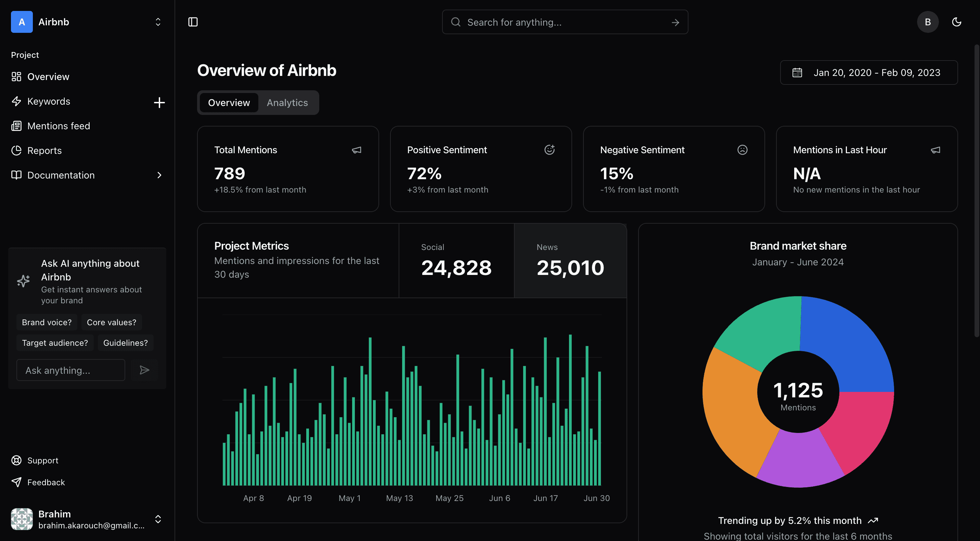
Task: Select the News metrics tab
Action: 570,261
